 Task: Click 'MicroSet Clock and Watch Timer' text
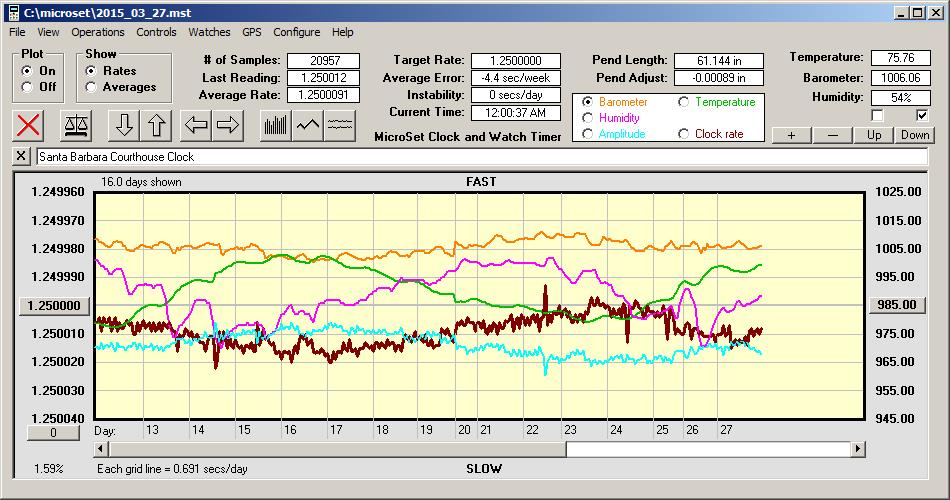(468, 137)
